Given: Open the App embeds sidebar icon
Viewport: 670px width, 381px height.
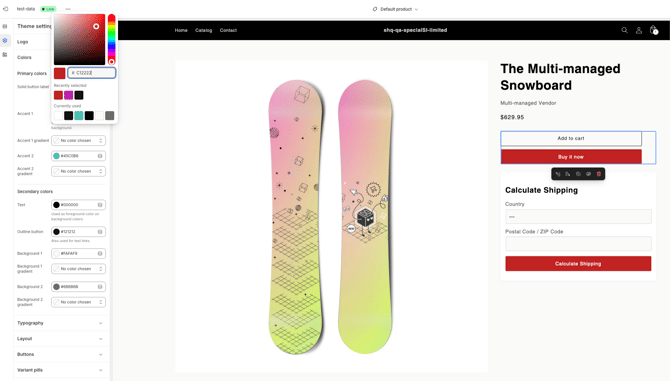Looking at the screenshot, I should [5, 55].
